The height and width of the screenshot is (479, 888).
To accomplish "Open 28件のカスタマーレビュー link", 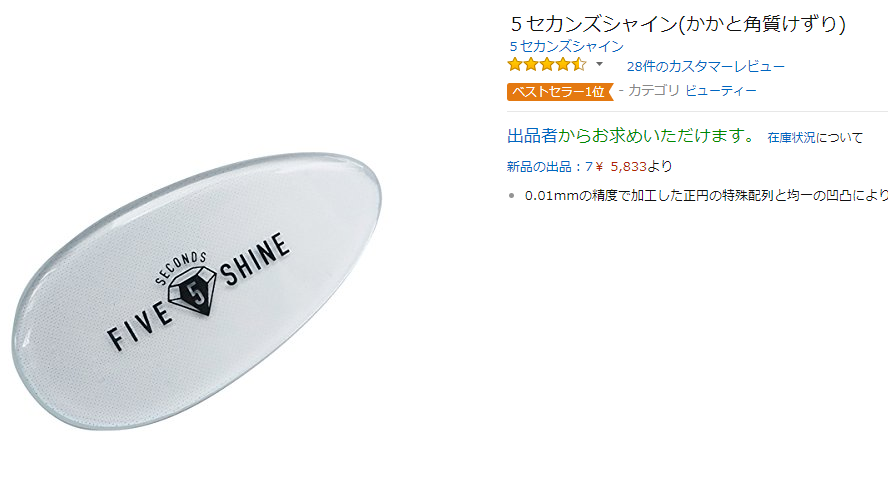I will coord(706,66).
